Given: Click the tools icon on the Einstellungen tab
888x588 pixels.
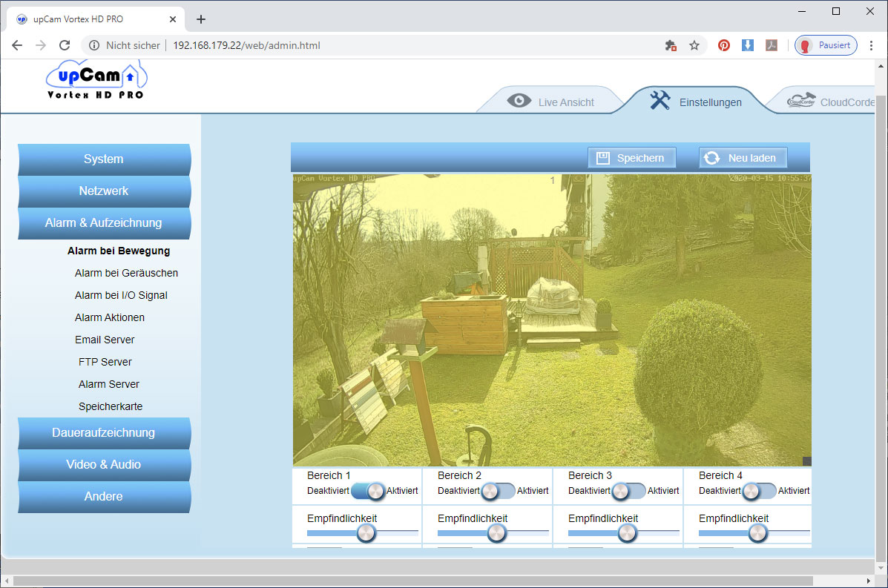Looking at the screenshot, I should click(660, 100).
